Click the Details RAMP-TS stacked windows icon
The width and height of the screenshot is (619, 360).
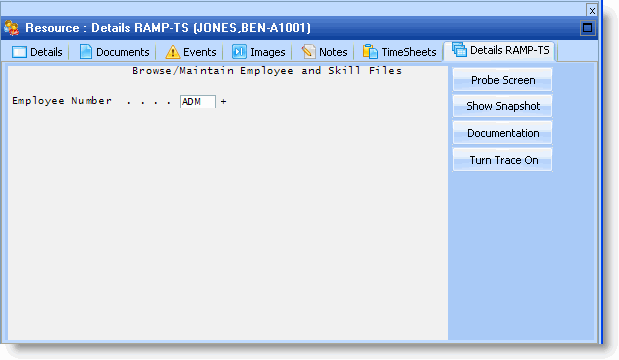[459, 50]
